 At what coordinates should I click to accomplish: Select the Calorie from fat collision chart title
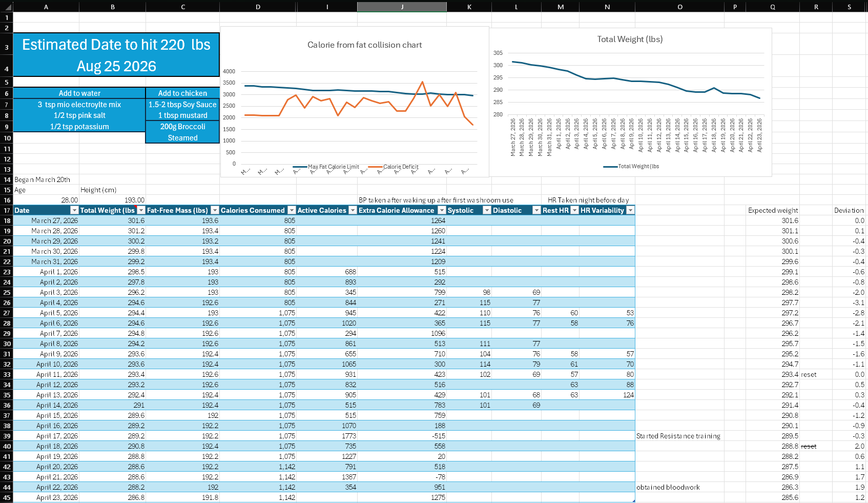pyautogui.click(x=364, y=45)
